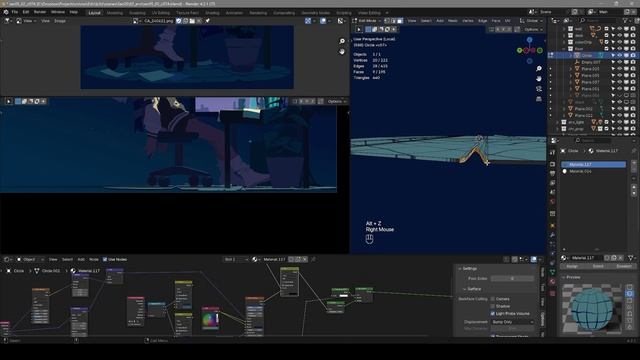The width and height of the screenshot is (640, 360).
Task: Open the Render properties tab
Action: (552, 164)
